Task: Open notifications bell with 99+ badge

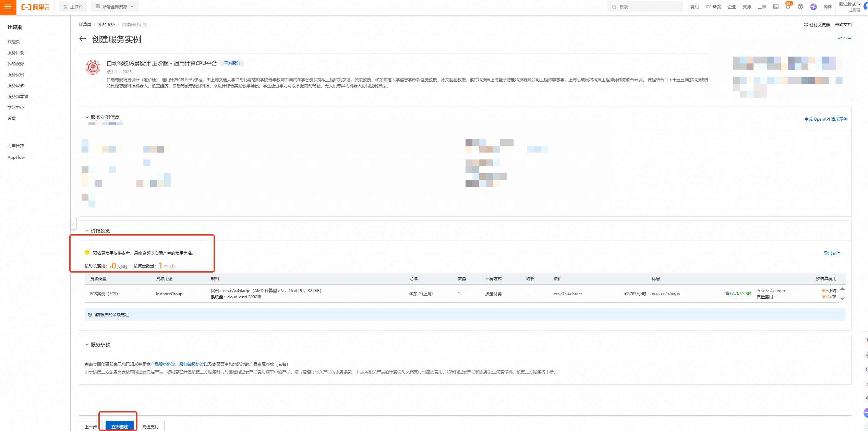Action: [x=788, y=7]
